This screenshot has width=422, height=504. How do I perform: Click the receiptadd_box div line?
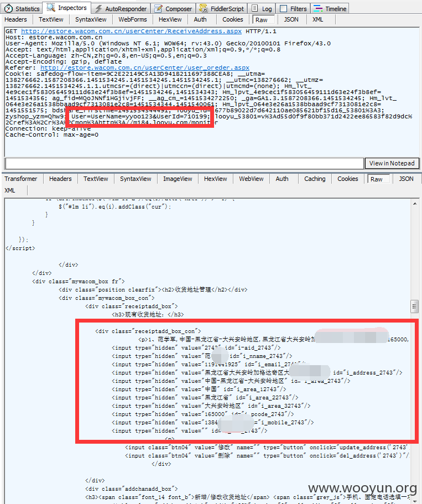pos(131,306)
